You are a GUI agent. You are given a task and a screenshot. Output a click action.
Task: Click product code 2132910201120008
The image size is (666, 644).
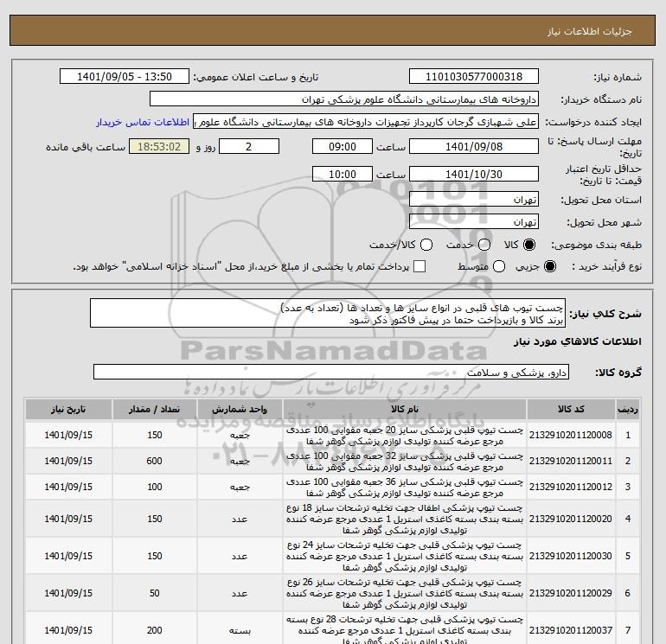[571, 435]
